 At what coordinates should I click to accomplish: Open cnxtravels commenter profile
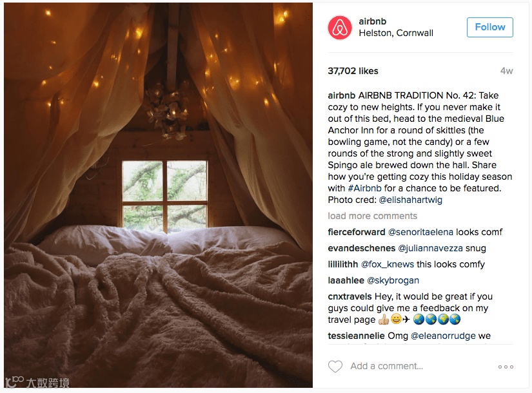tap(350, 296)
